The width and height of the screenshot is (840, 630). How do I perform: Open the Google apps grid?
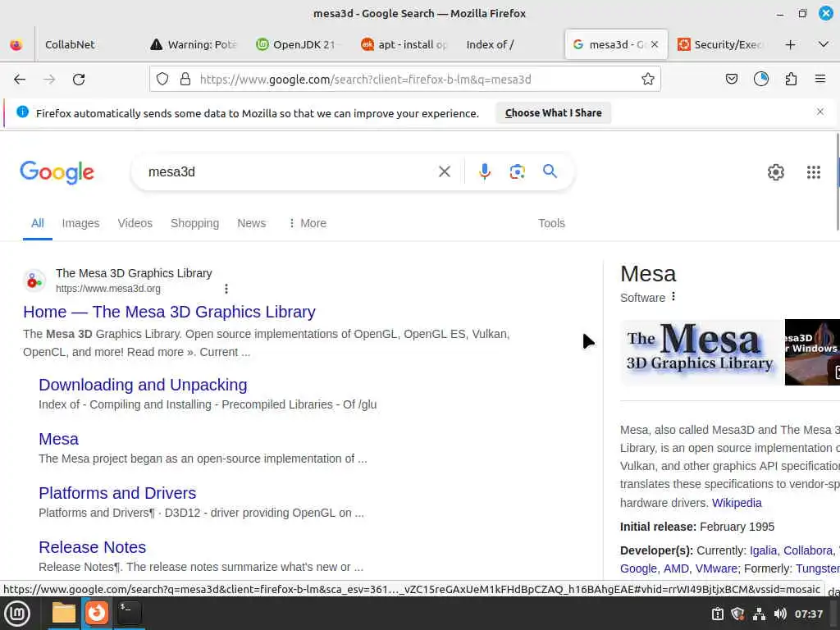(813, 172)
